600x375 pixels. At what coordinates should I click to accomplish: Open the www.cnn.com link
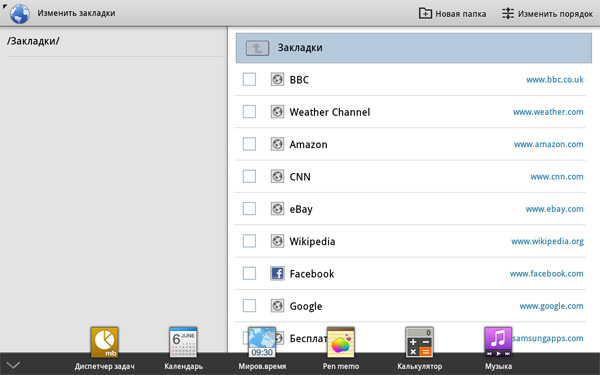(x=557, y=177)
